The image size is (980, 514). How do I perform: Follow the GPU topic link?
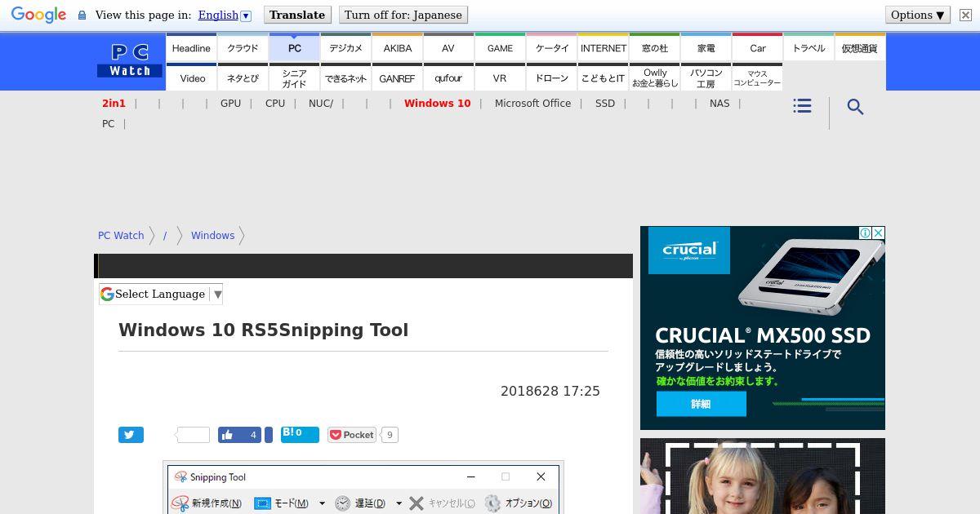230,104
